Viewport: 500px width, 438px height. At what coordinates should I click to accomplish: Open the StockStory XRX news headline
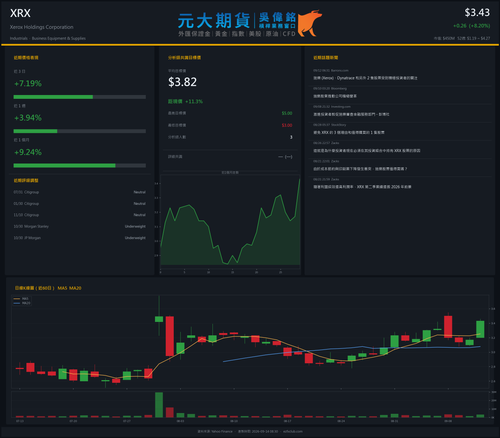click(x=349, y=133)
